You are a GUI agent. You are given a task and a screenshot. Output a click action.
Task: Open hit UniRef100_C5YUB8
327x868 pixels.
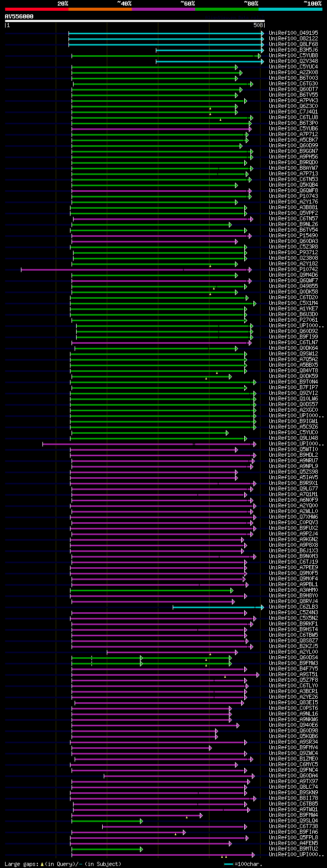[293, 56]
